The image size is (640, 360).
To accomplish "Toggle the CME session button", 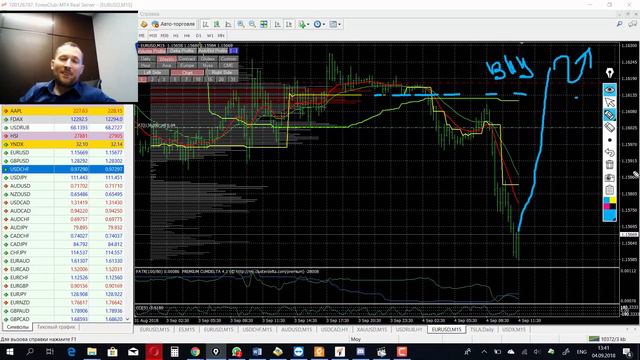I will [228, 65].
